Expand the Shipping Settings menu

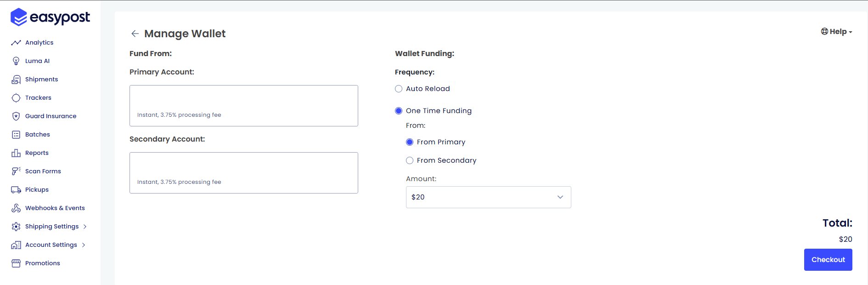click(x=52, y=226)
